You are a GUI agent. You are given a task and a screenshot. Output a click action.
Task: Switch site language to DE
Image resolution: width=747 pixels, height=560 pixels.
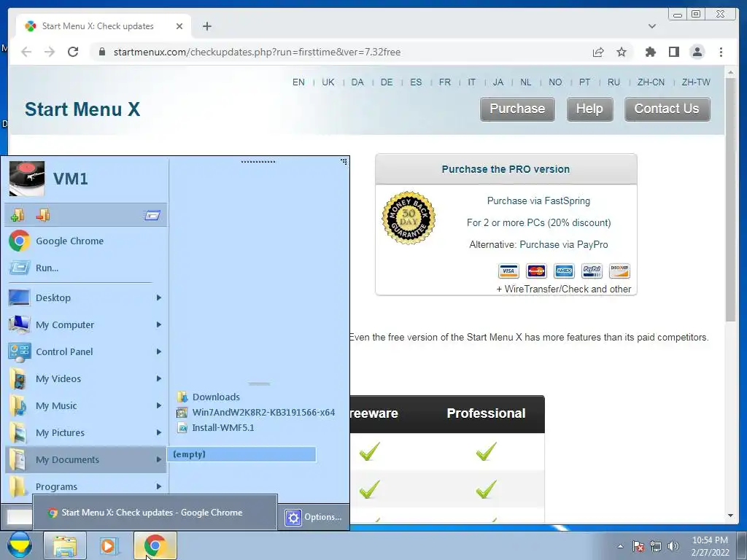coord(387,82)
